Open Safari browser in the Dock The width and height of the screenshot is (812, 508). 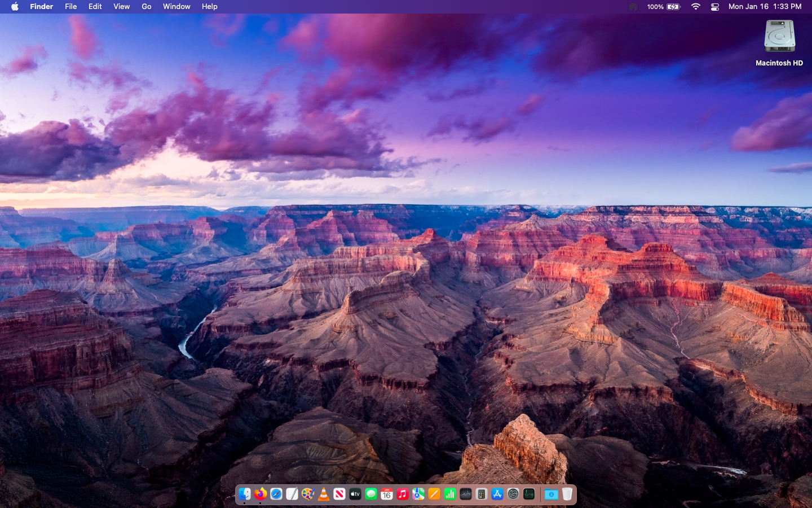coord(276,494)
